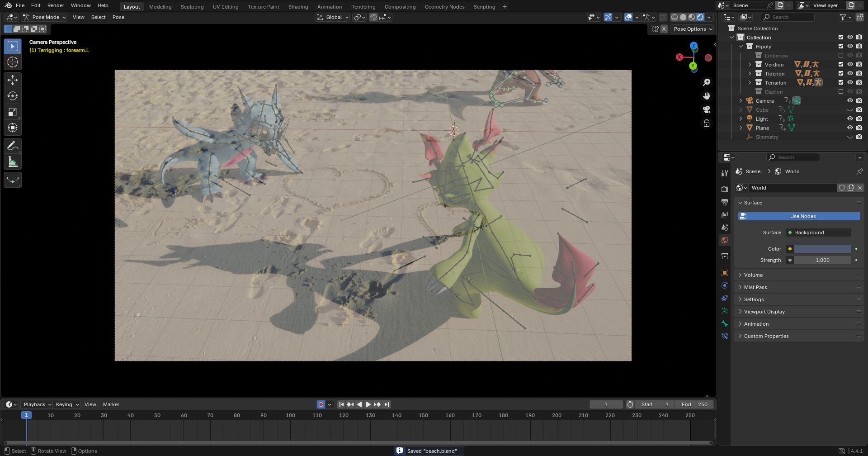Open the Pose Options dropdown
This screenshot has width=868, height=456.
click(x=693, y=29)
